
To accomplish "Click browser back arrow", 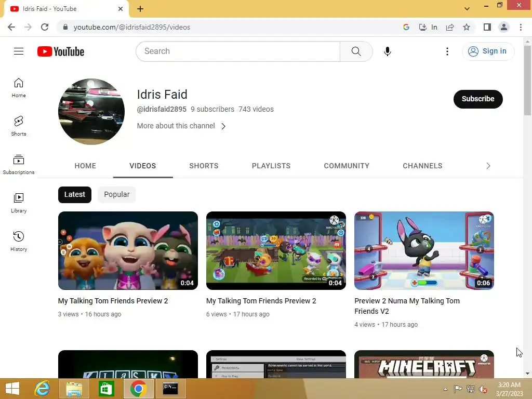I will click(x=11, y=27).
